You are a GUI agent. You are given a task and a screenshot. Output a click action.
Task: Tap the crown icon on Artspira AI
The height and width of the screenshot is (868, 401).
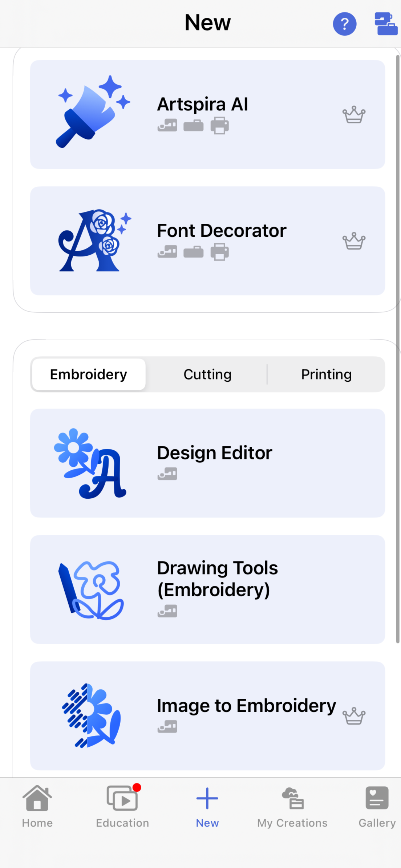click(354, 115)
